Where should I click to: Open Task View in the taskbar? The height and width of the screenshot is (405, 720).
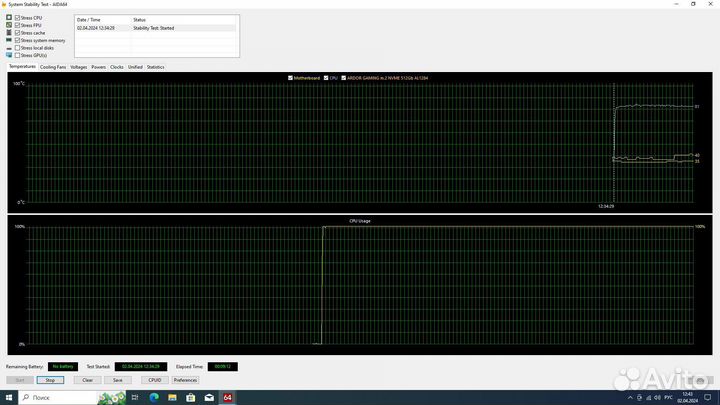pos(135,397)
